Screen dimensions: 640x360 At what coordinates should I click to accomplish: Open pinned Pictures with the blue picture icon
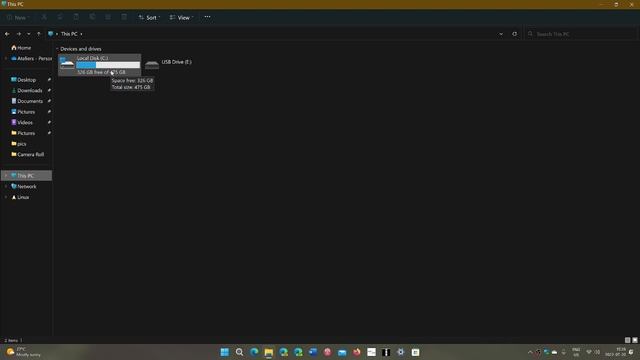[x=26, y=111]
